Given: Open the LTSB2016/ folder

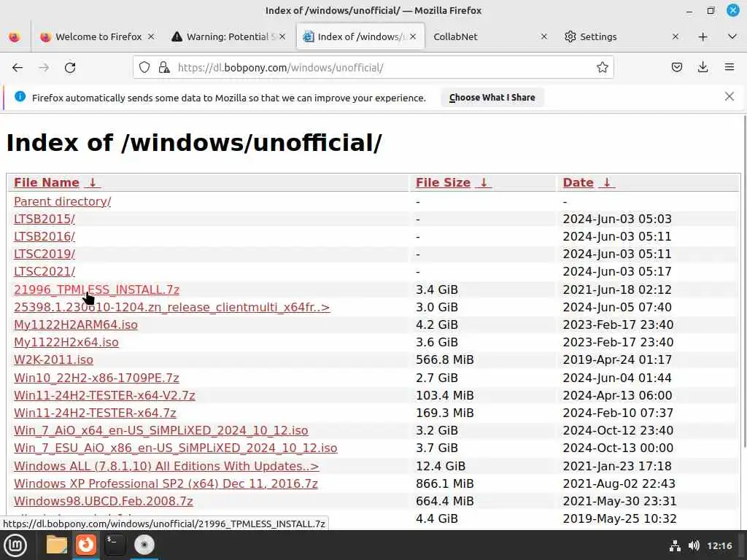Looking at the screenshot, I should click(x=44, y=237).
